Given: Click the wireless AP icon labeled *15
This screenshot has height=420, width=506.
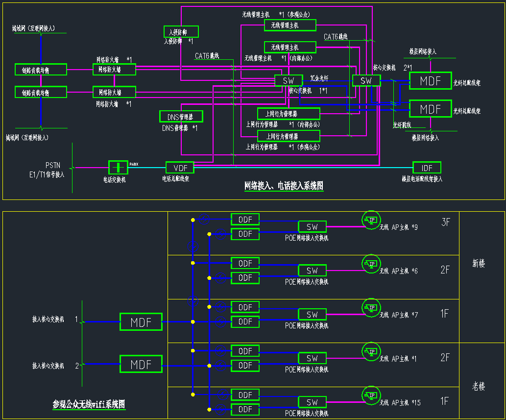Looking at the screenshot, I should point(371,395).
